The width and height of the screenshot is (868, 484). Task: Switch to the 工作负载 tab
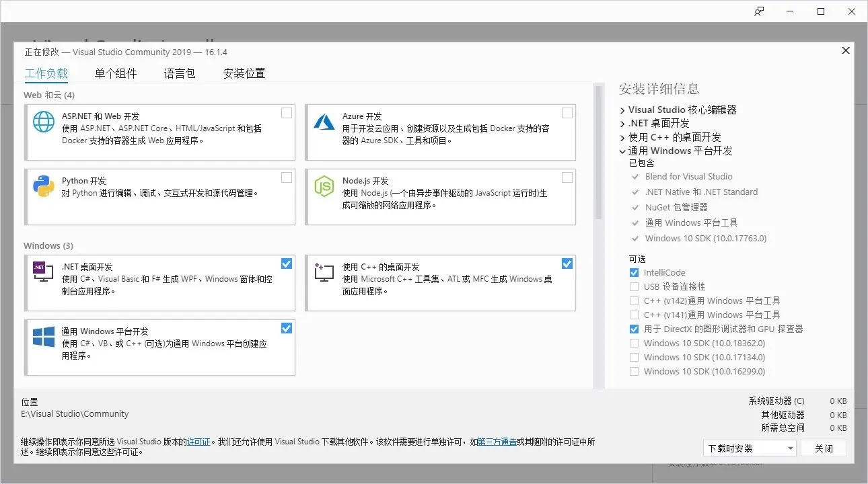pyautogui.click(x=46, y=74)
